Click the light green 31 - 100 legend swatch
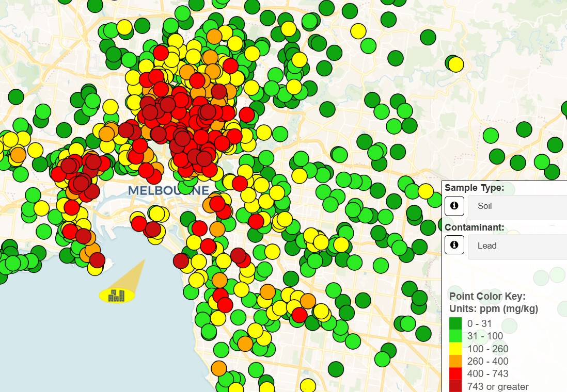Screen dimensions: 567x392 click(x=455, y=336)
